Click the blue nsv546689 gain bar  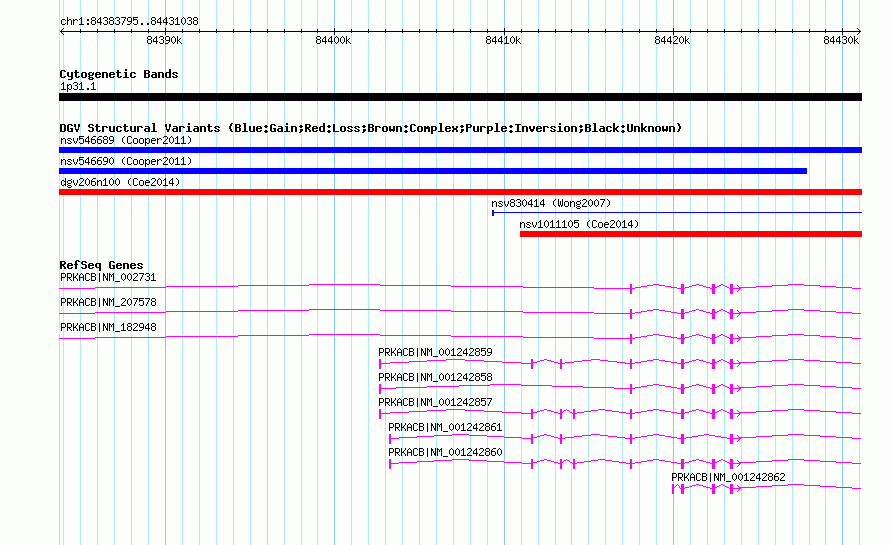[460, 150]
